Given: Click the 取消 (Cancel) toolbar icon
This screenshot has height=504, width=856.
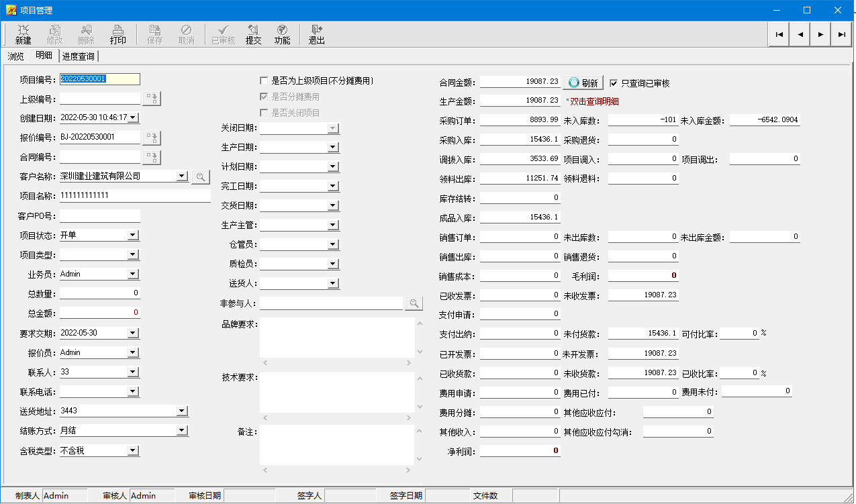Looking at the screenshot, I should click(187, 34).
